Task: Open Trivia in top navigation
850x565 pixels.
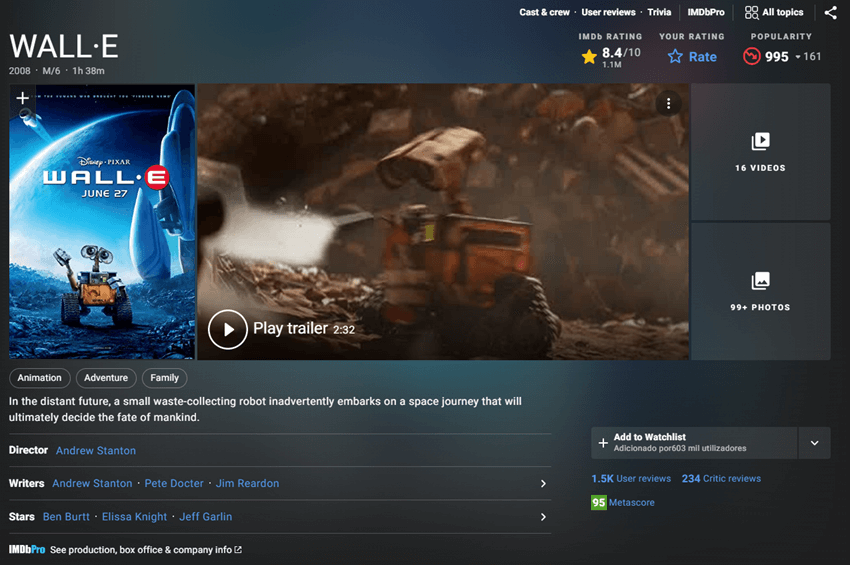Action: coord(659,12)
